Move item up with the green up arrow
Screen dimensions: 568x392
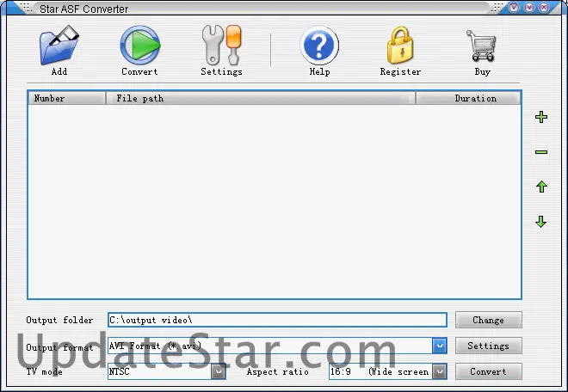click(541, 187)
